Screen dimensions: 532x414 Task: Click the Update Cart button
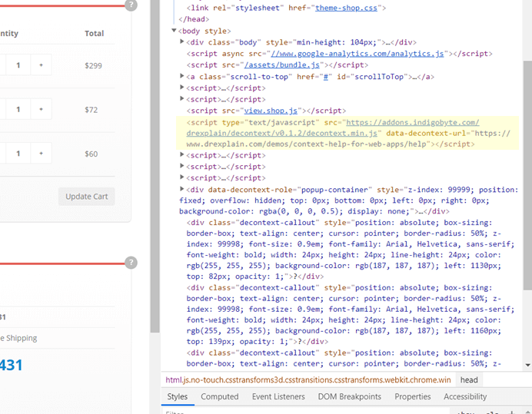(87, 197)
